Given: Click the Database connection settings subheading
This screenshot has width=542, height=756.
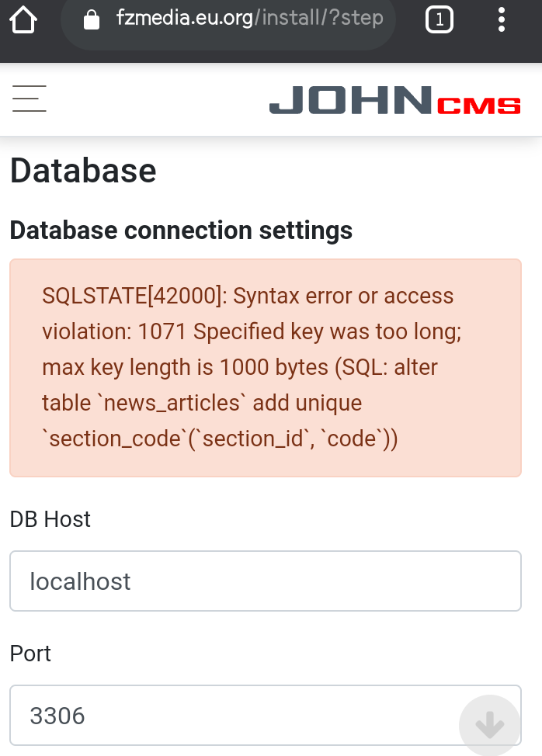Looking at the screenshot, I should [x=181, y=231].
